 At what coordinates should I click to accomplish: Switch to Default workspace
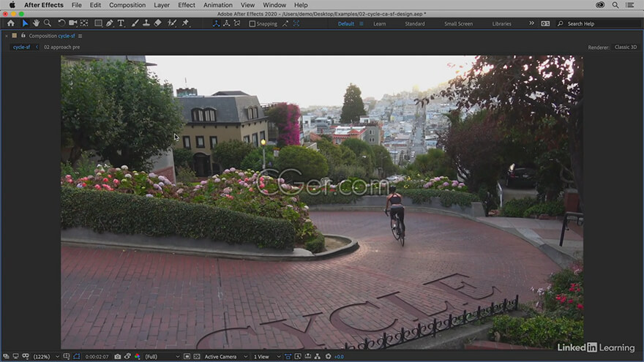tap(346, 24)
